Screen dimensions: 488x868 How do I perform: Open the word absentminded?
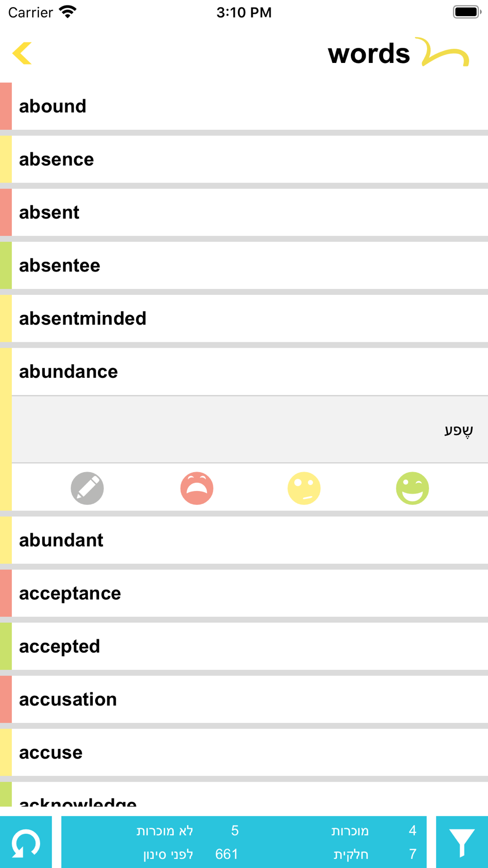[250, 318]
